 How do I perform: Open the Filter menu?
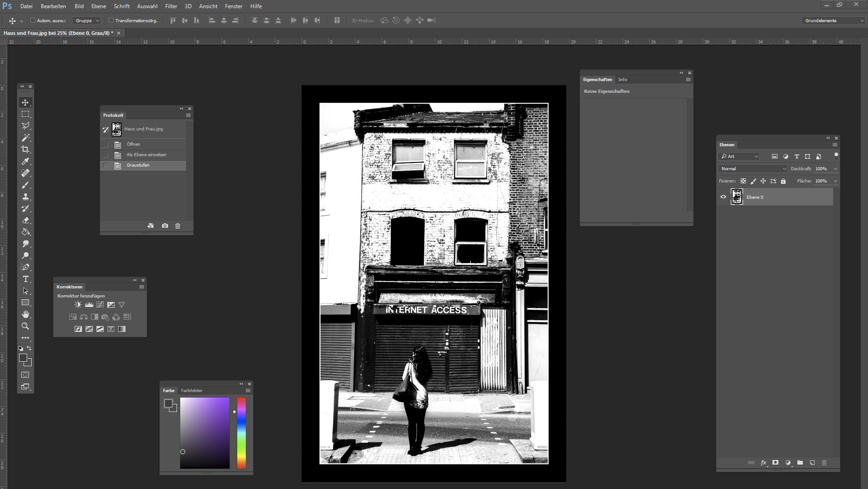pyautogui.click(x=171, y=6)
